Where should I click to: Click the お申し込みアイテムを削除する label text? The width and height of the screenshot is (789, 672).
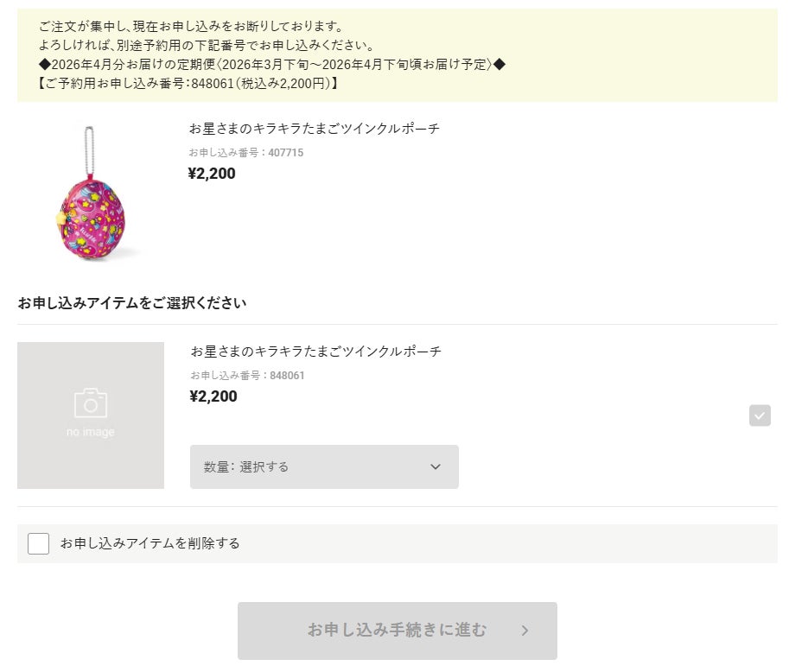(150, 543)
